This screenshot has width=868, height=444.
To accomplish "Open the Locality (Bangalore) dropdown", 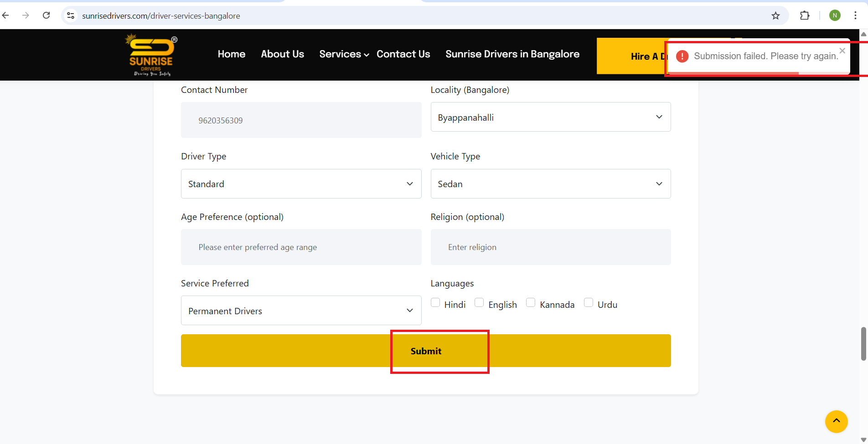I will coord(550,117).
